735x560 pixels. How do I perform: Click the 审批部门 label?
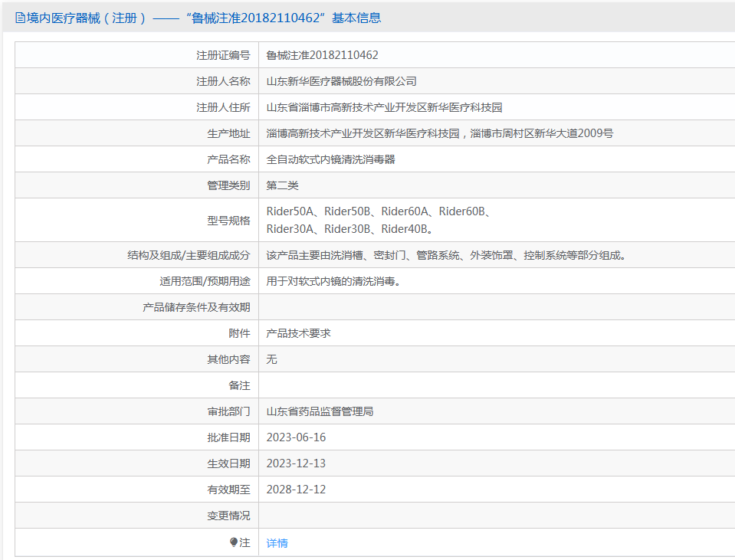click(x=228, y=411)
